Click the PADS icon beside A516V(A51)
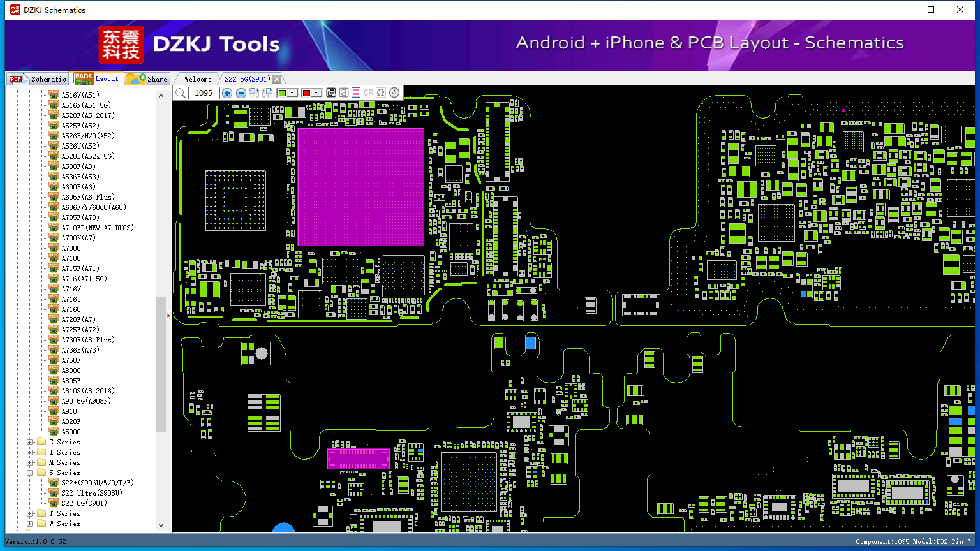Screen dimensions: 980x551 (x=54, y=95)
